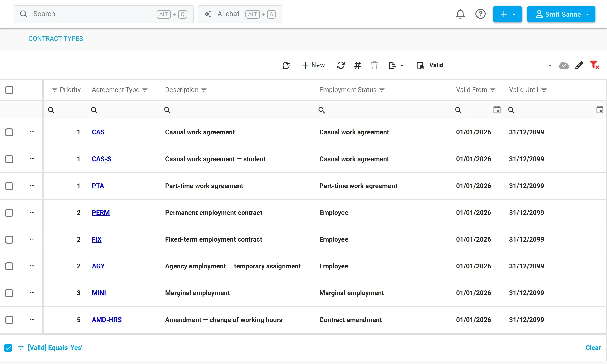607x364 pixels.
Task: Open the Valid From calendar picker
Action: pyautogui.click(x=497, y=110)
